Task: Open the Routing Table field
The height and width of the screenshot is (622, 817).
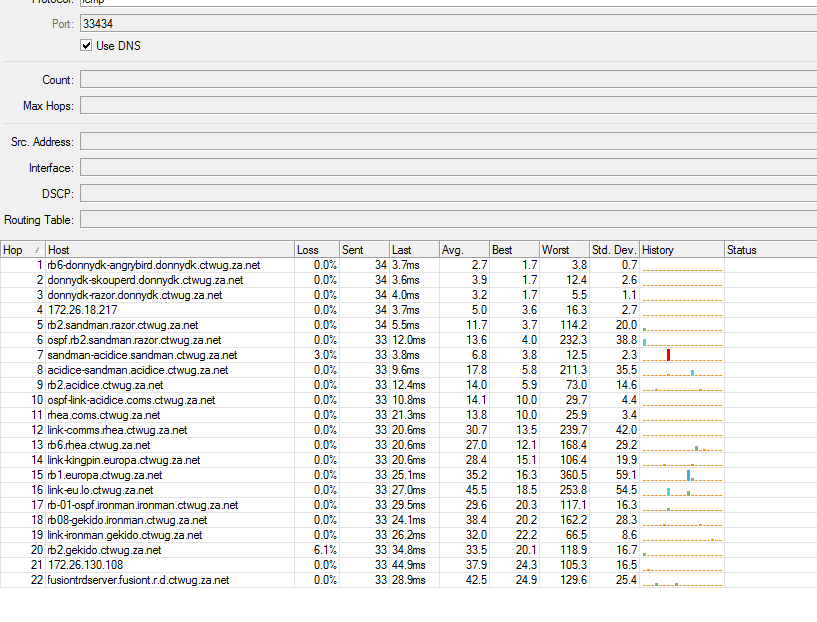Action: [448, 220]
